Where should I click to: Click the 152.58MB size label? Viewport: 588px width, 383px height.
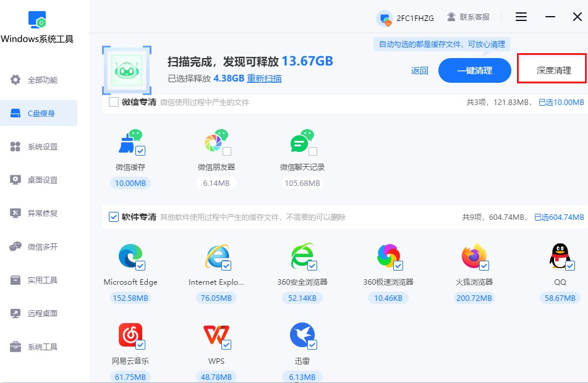(x=130, y=298)
